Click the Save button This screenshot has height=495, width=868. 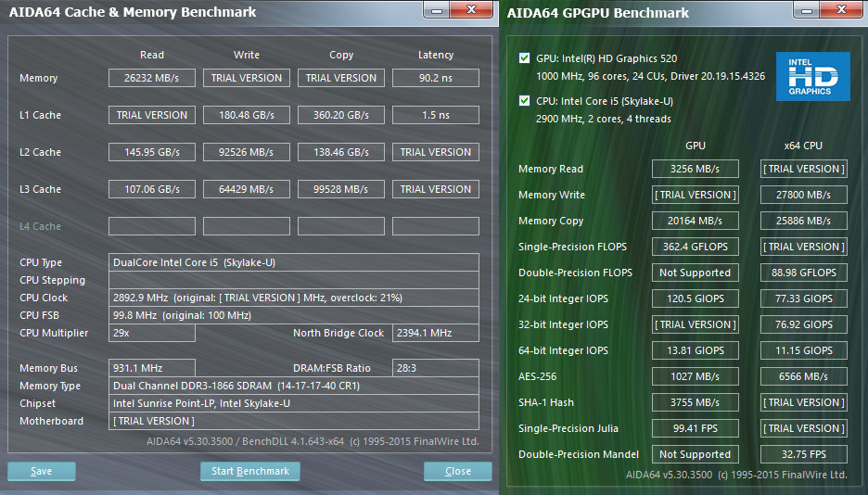click(x=42, y=471)
